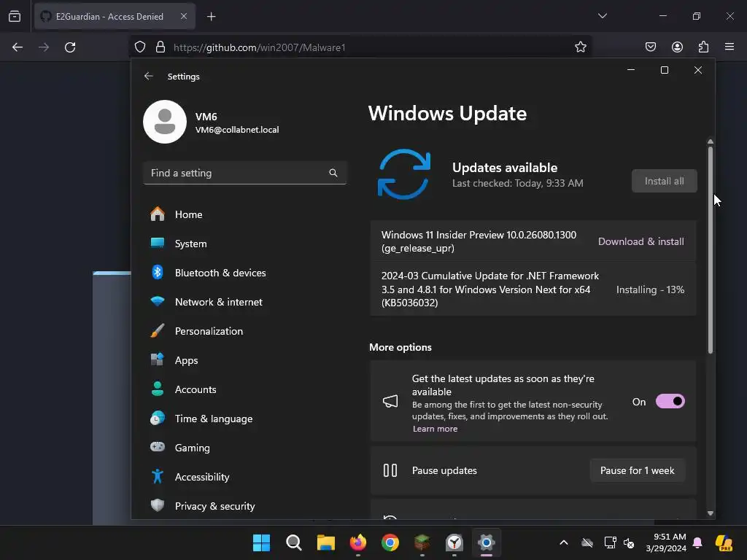Screen dimensions: 747x560
Task: Go back using the Settings back arrow
Action: tap(149, 76)
